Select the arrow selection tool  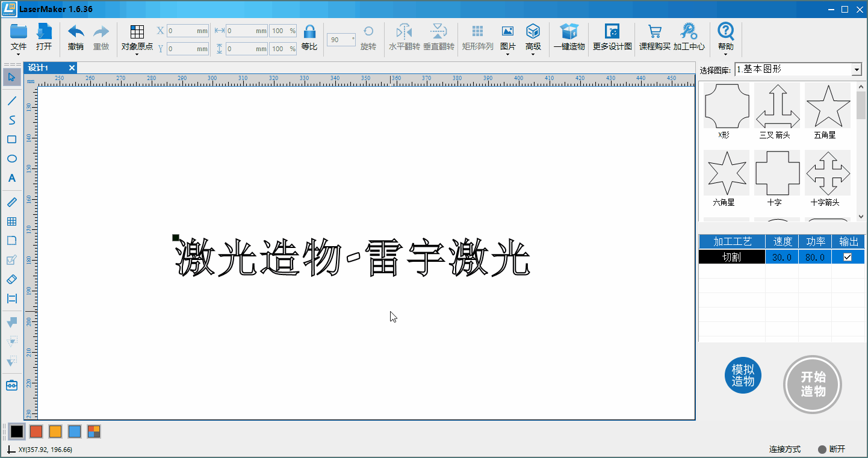(x=11, y=76)
